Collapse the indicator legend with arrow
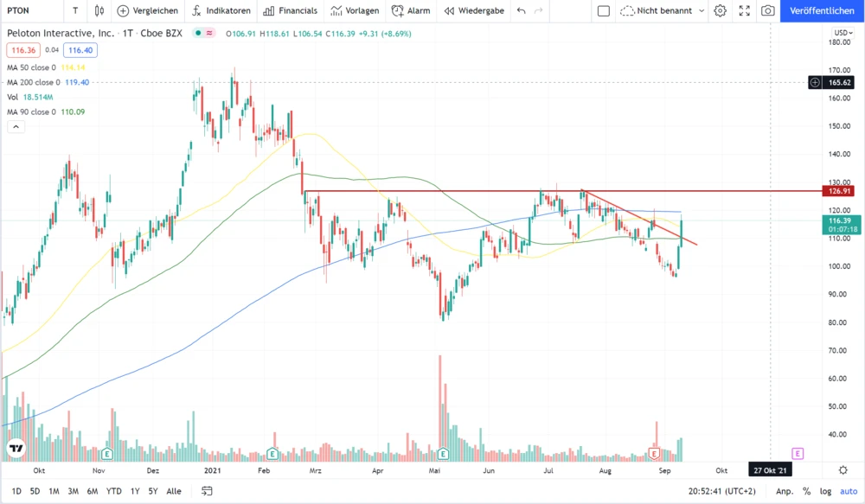The height and width of the screenshot is (504, 865). click(x=16, y=127)
